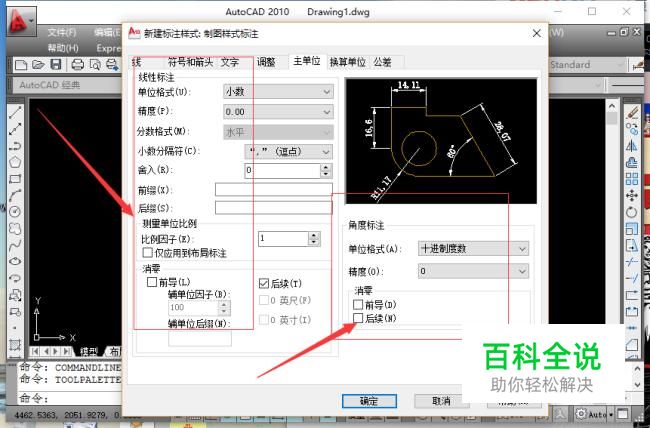Click the 取消 button
The width and height of the screenshot is (650, 428).
[x=441, y=401]
